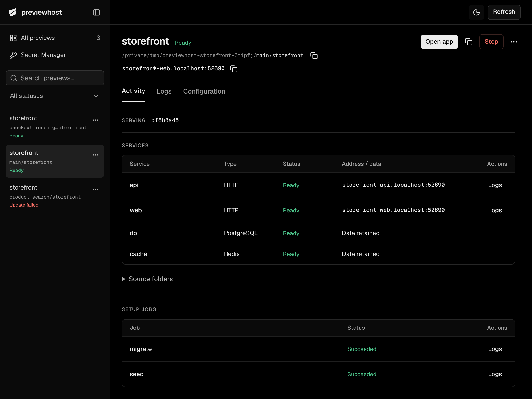
Task: Click copy icon next to Open app
Action: click(x=469, y=42)
